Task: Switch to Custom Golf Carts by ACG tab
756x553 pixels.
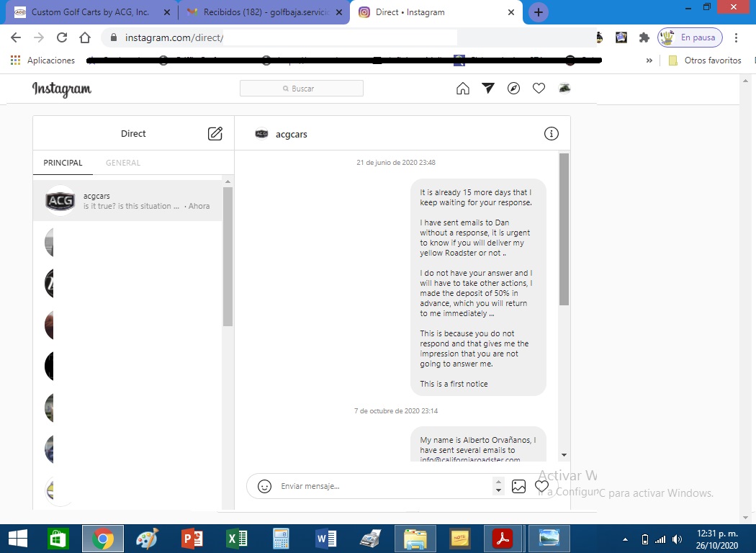Action: (91, 12)
